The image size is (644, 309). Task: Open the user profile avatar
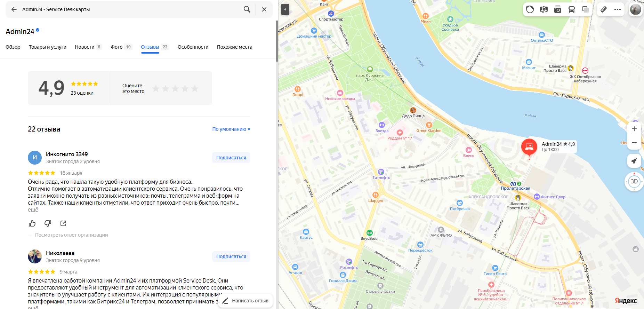click(636, 9)
